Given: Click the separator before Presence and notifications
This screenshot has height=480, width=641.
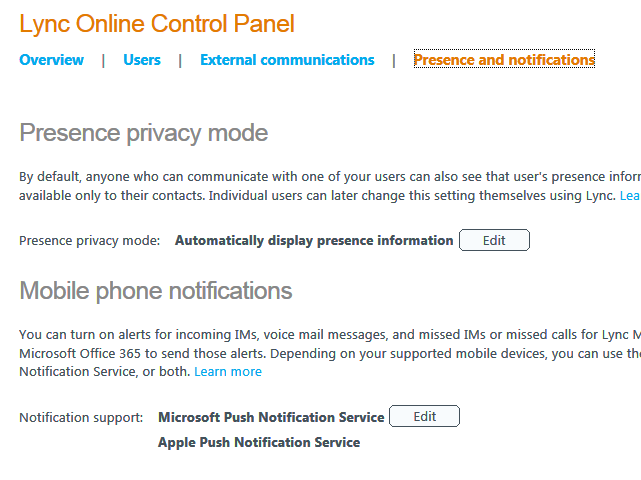Looking at the screenshot, I should tap(394, 60).
